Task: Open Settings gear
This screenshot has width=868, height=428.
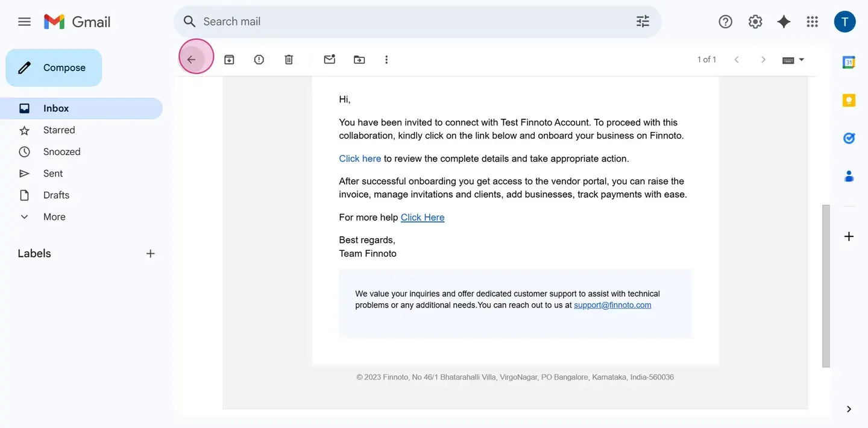Action: pyautogui.click(x=755, y=22)
